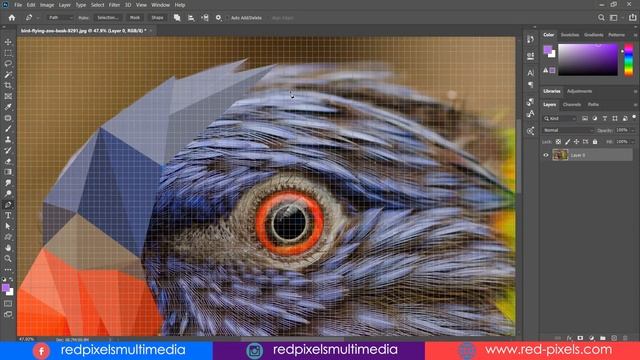The height and width of the screenshot is (360, 640).
Task: Open the File menu
Action: [18, 5]
